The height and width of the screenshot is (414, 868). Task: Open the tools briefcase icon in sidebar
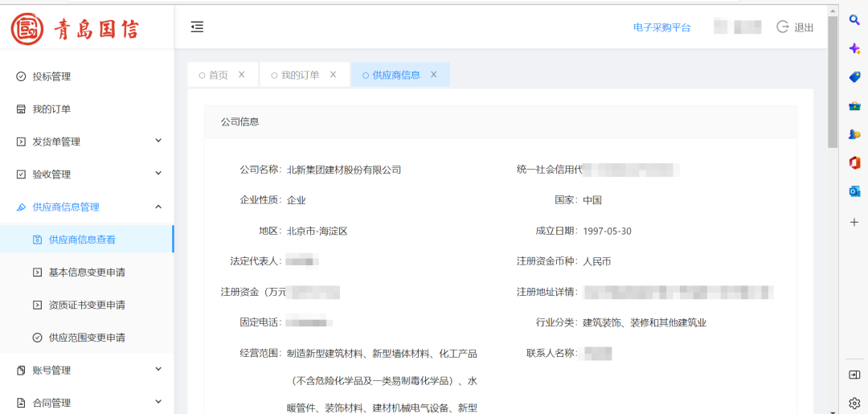pos(854,106)
